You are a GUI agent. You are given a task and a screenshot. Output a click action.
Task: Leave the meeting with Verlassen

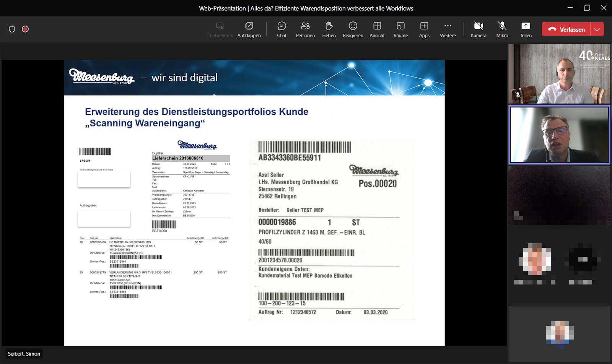(x=566, y=29)
